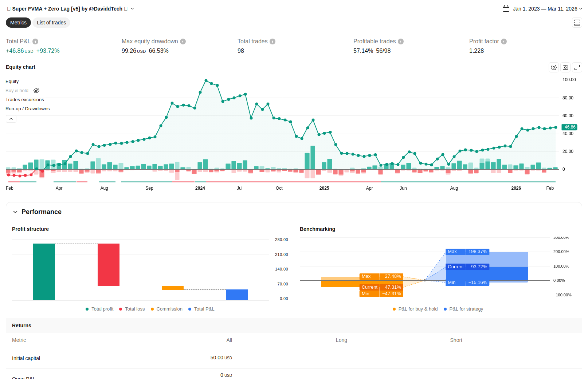588x379 pixels.
Task: Select the Metrics tab
Action: (18, 23)
